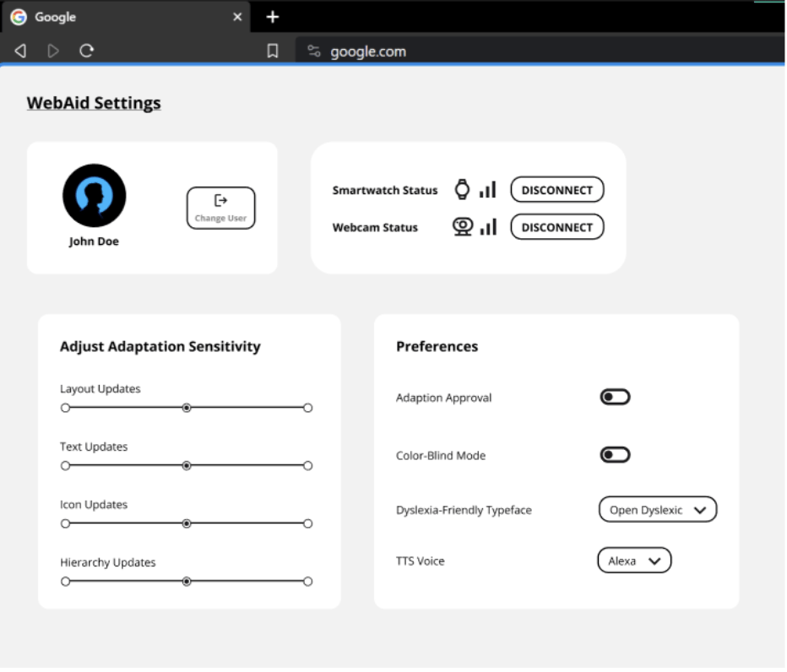Reload the page with the refresh icon
Screen dimensions: 787x672
(x=86, y=51)
